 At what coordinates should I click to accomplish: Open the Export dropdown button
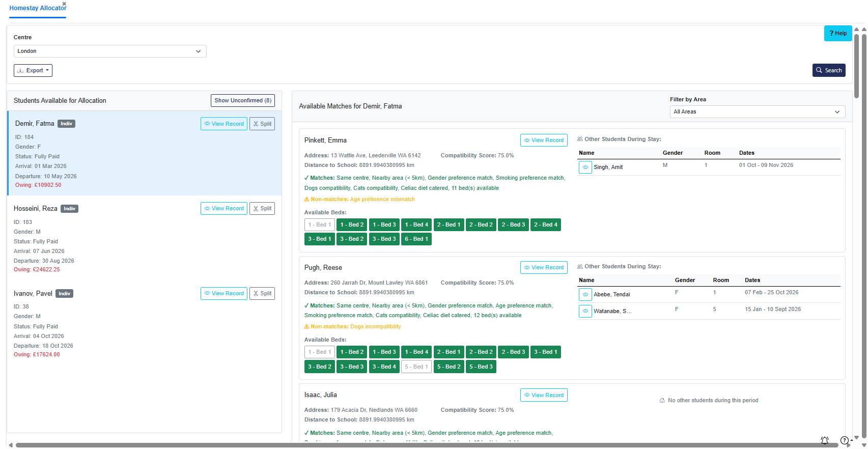33,70
